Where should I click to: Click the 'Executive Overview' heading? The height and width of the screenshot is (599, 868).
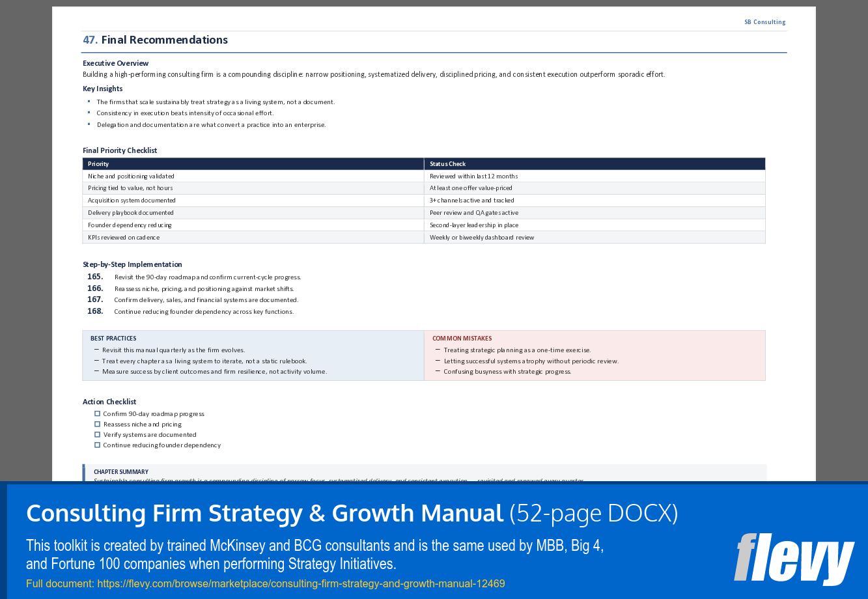tap(115, 63)
